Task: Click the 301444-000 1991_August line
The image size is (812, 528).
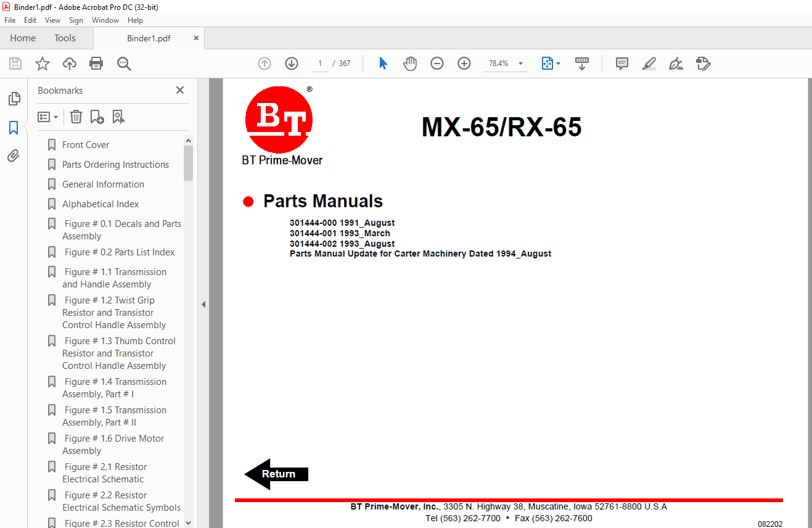Action: click(342, 223)
